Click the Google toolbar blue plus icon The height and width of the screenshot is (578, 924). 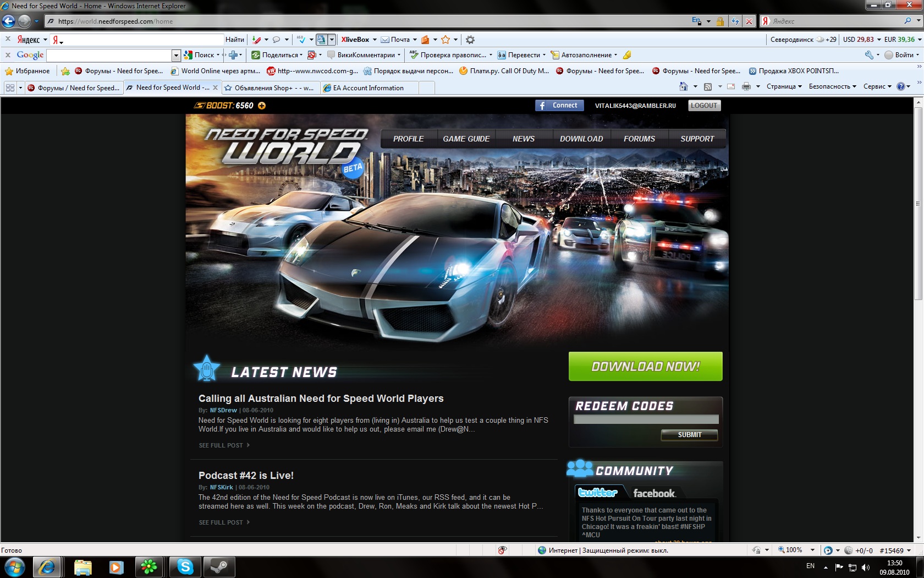(233, 55)
